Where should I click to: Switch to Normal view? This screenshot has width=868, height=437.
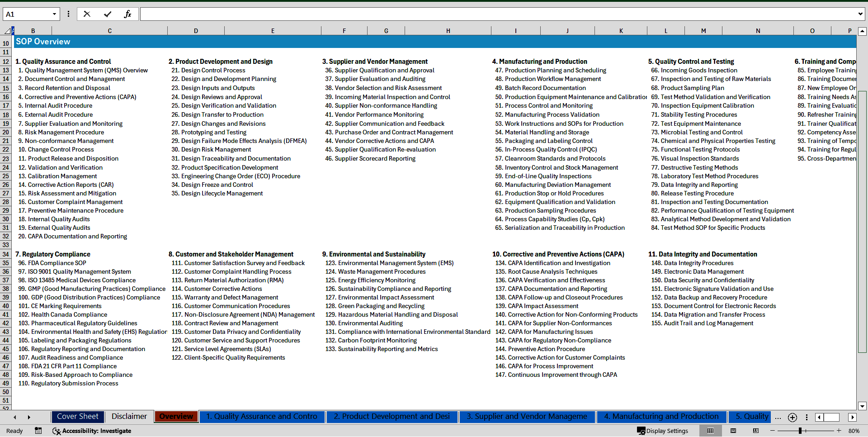point(710,431)
